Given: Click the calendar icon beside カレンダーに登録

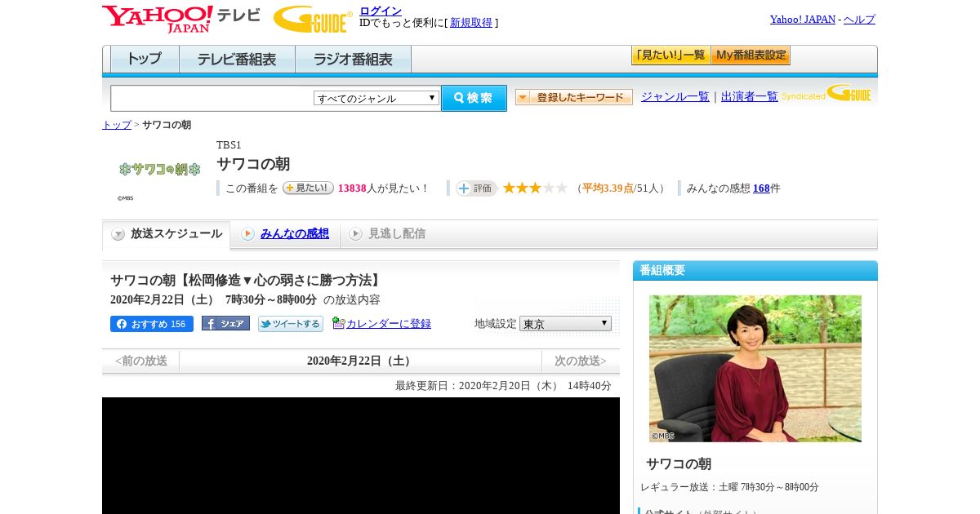Looking at the screenshot, I should pyautogui.click(x=339, y=323).
